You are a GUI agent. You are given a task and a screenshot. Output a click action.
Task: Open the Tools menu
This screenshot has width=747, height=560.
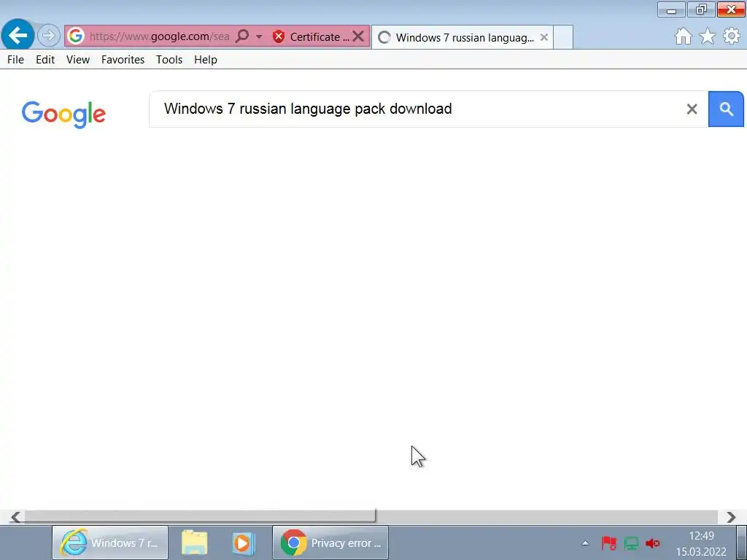tap(169, 60)
